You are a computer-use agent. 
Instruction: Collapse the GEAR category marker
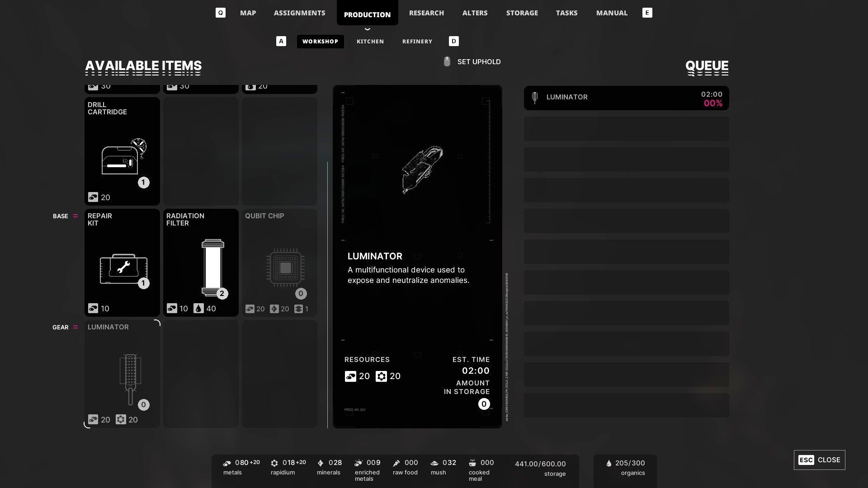[75, 327]
